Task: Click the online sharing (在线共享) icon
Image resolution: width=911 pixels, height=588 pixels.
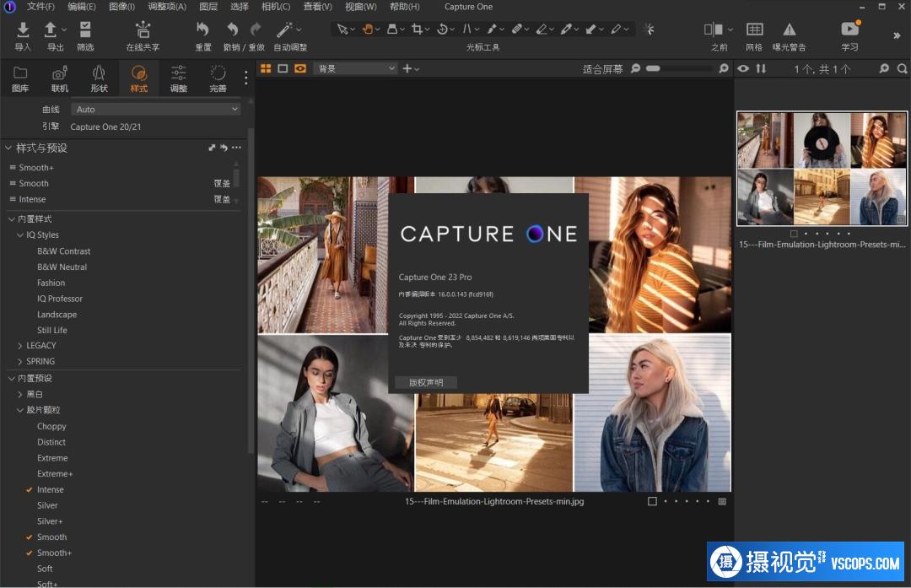Action: pyautogui.click(x=143, y=30)
